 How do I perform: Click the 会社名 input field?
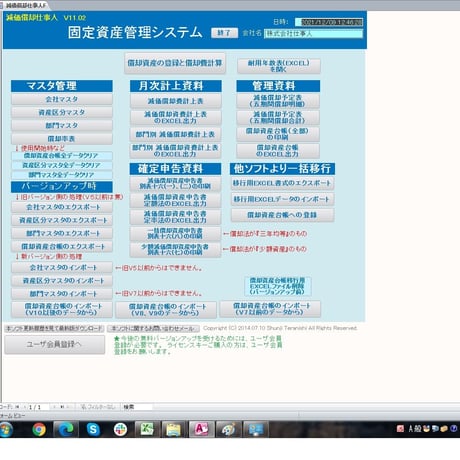click(x=313, y=34)
